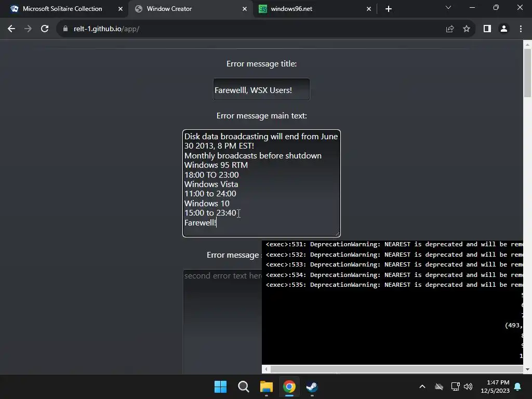Click the second error text placeholder field
Screen dimensions: 532x399
[222, 322]
